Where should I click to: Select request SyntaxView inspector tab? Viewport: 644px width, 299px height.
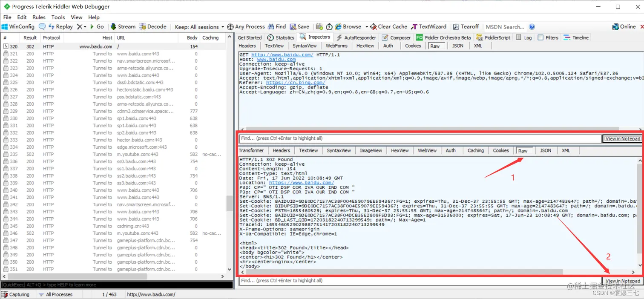coord(305,46)
